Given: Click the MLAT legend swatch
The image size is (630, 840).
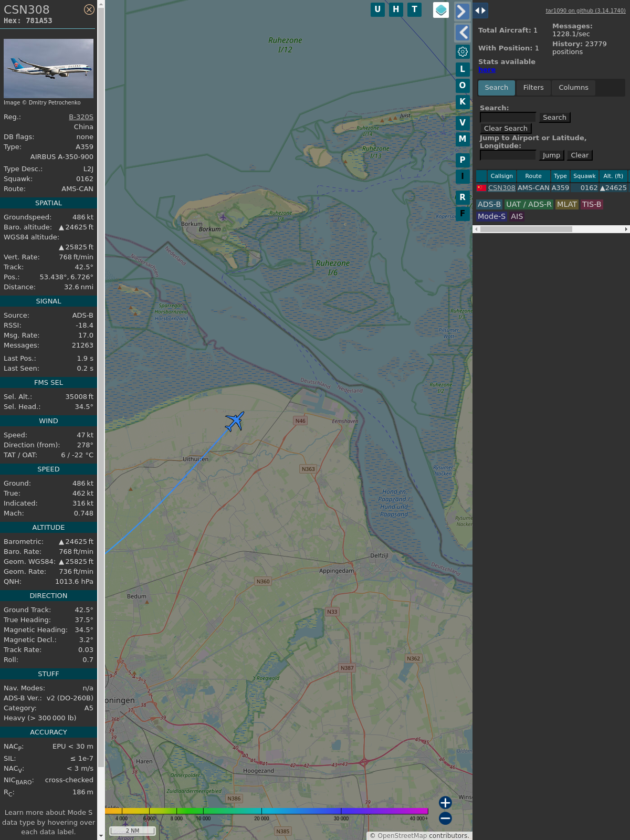Looking at the screenshot, I should point(567,205).
